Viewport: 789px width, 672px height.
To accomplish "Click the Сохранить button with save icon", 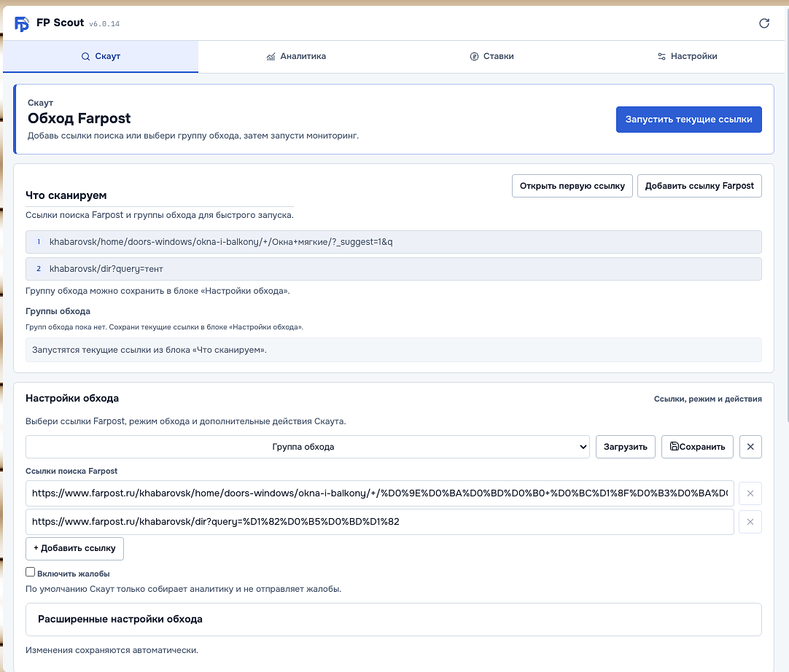I will [697, 447].
